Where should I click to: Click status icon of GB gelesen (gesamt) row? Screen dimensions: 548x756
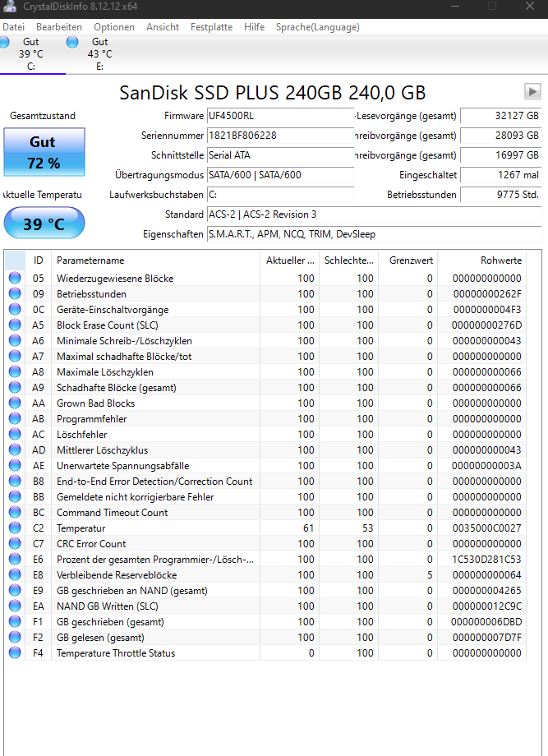pos(15,637)
